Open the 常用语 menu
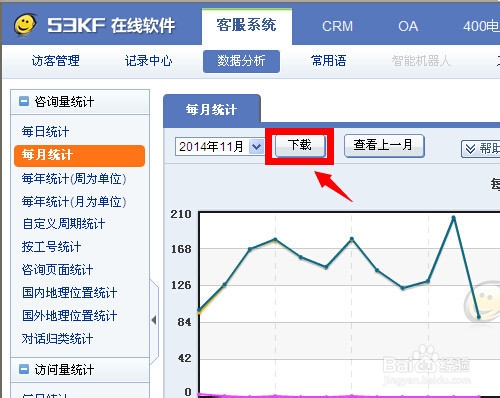 (x=328, y=61)
